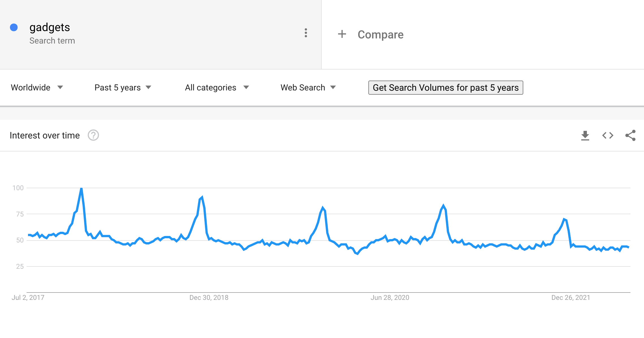Change the region filter from Worldwide
644x338 pixels.
click(x=30, y=87)
